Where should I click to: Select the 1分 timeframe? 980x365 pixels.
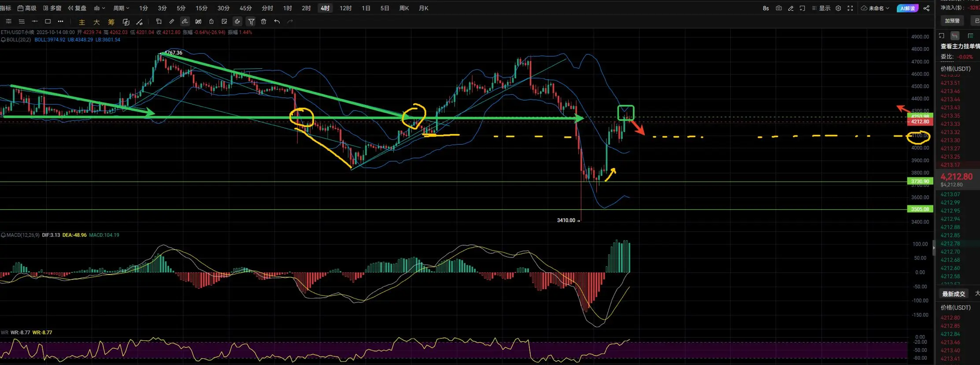(144, 8)
